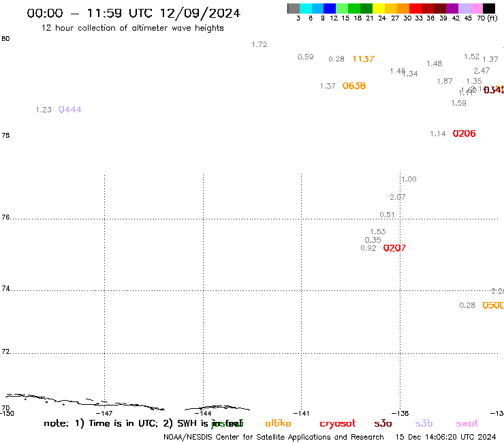Select the purple 42 ft legend swatch

click(452, 8)
